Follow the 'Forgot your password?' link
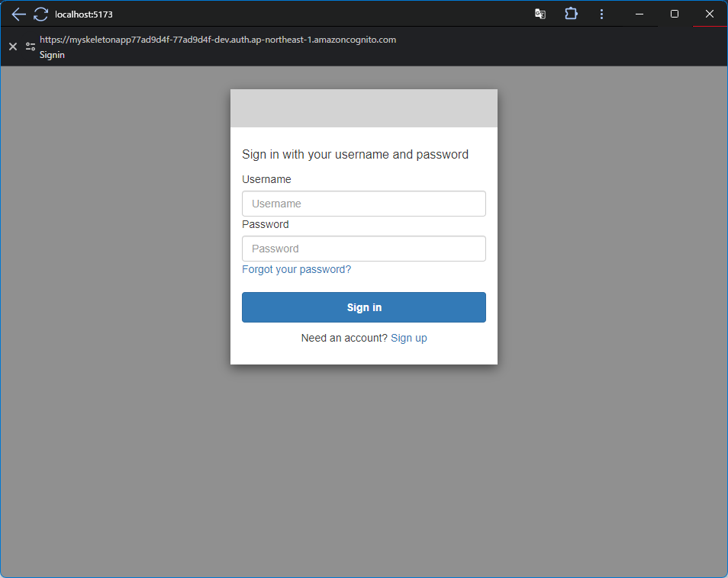The image size is (728, 578). point(296,269)
